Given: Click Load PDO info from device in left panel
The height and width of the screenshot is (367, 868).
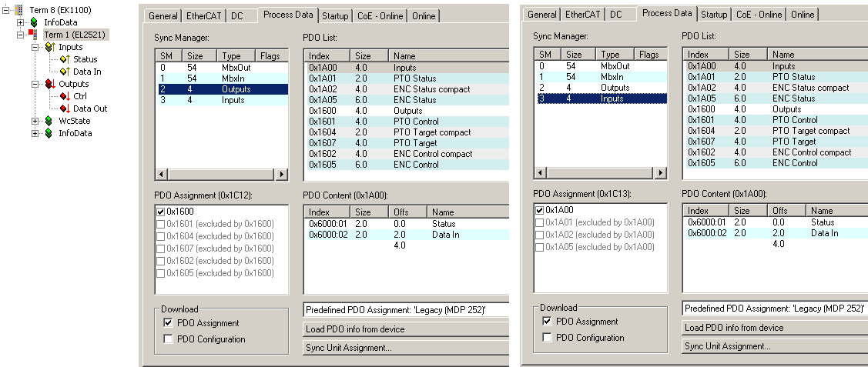Looking at the screenshot, I should [x=406, y=329].
